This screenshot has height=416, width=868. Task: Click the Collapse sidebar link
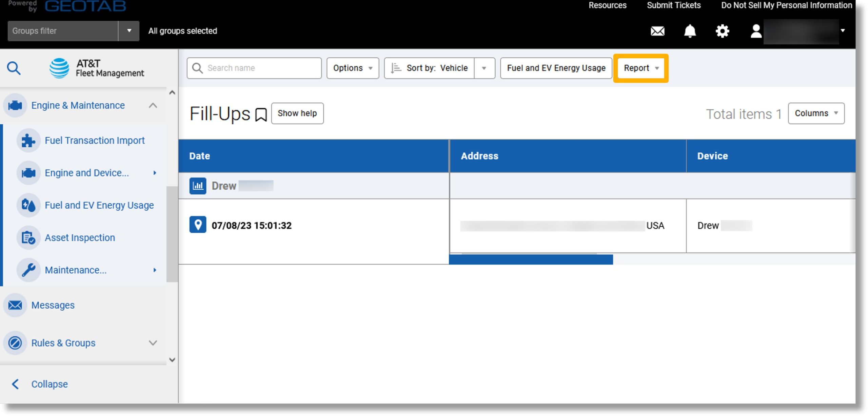pos(50,384)
